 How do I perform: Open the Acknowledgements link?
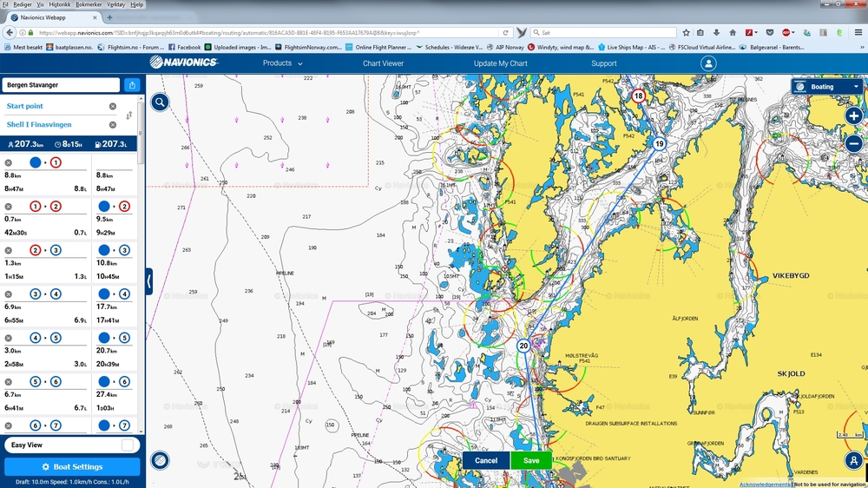(x=765, y=485)
